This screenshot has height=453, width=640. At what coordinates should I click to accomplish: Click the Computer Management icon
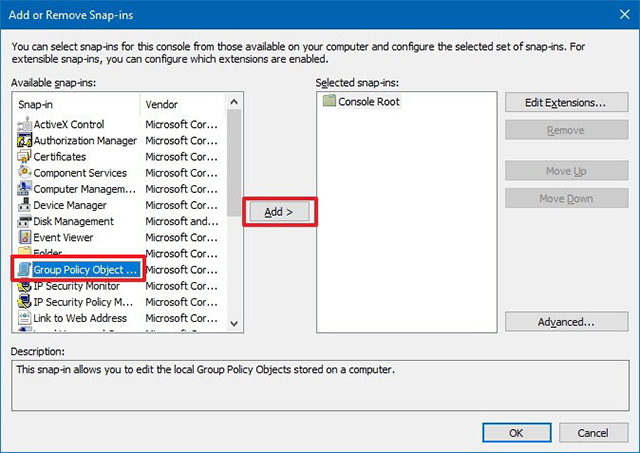pos(24,189)
